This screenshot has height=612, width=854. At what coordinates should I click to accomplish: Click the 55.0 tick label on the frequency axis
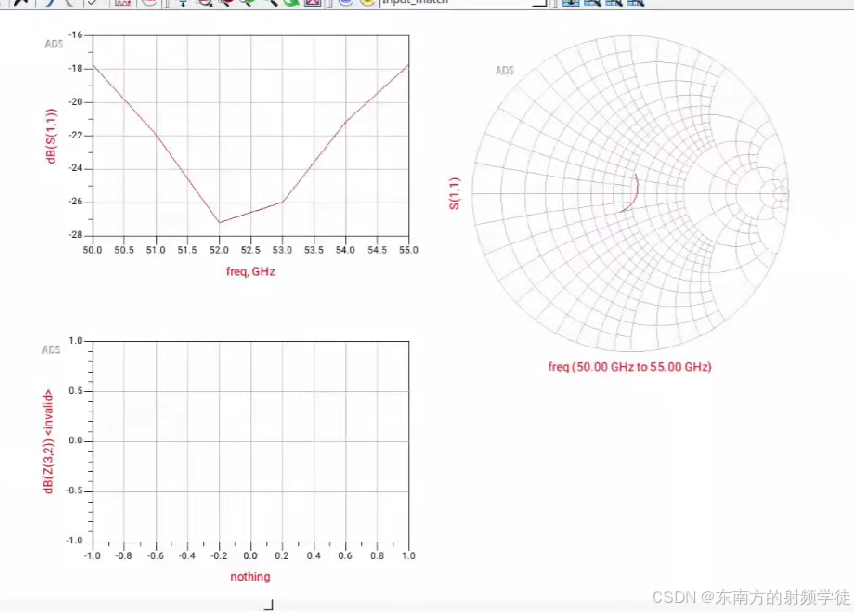(408, 250)
